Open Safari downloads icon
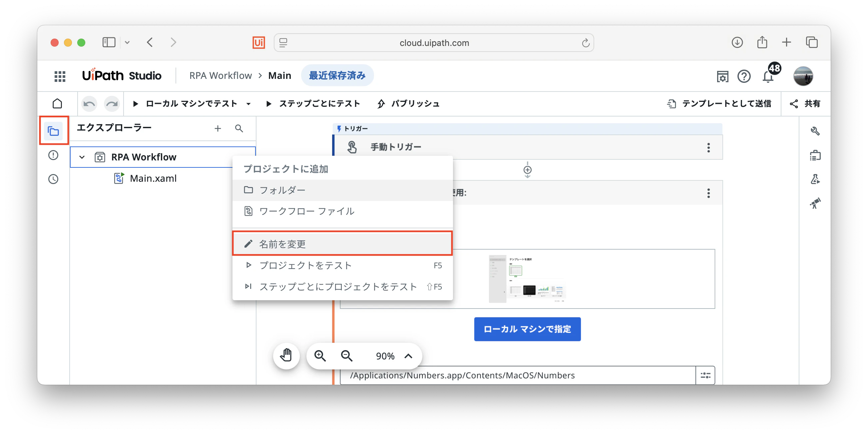 coord(737,42)
